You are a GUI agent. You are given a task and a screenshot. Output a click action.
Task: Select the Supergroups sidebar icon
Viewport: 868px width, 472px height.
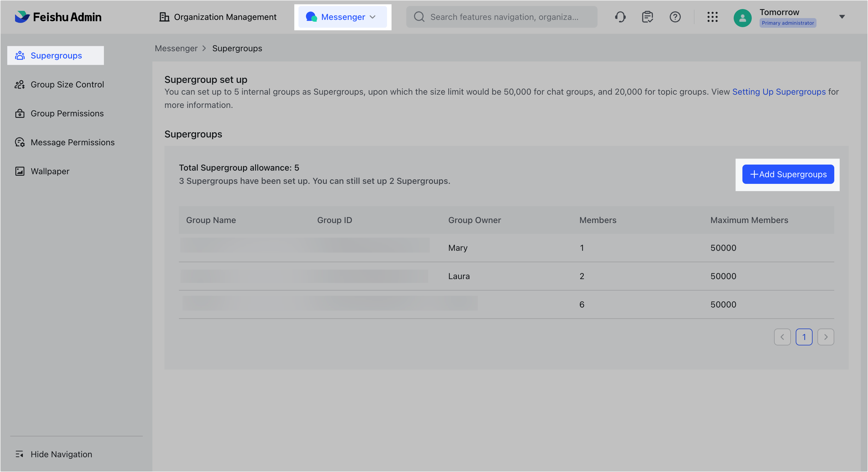[x=20, y=55]
